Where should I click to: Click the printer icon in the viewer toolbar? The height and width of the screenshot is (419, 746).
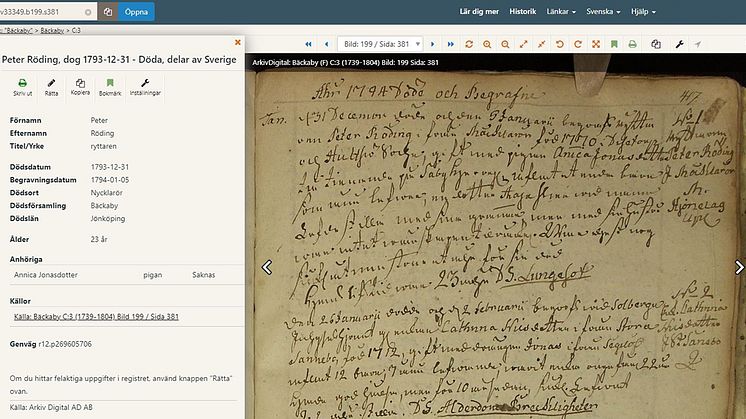coord(632,44)
